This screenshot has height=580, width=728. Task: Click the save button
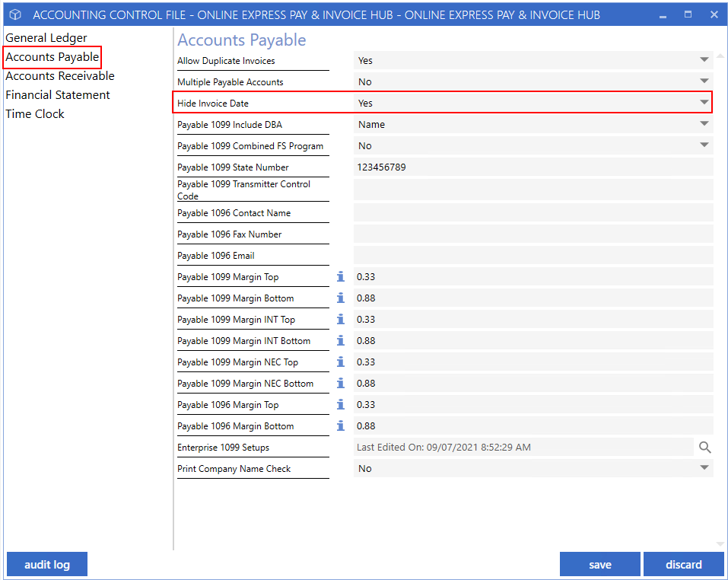[600, 564]
